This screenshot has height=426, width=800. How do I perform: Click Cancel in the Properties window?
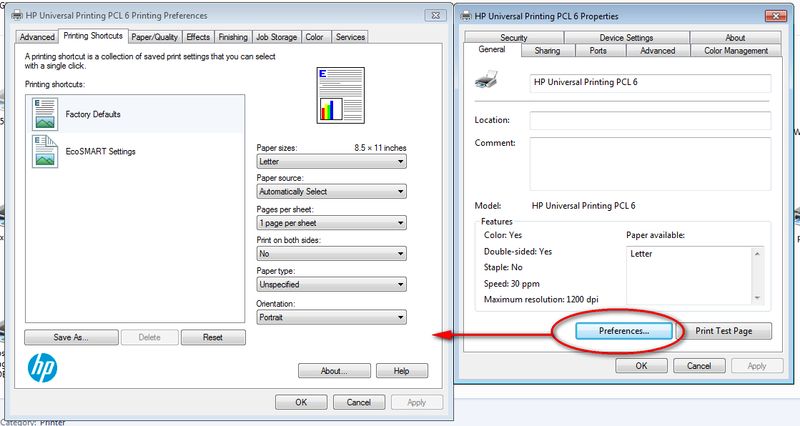pos(699,366)
